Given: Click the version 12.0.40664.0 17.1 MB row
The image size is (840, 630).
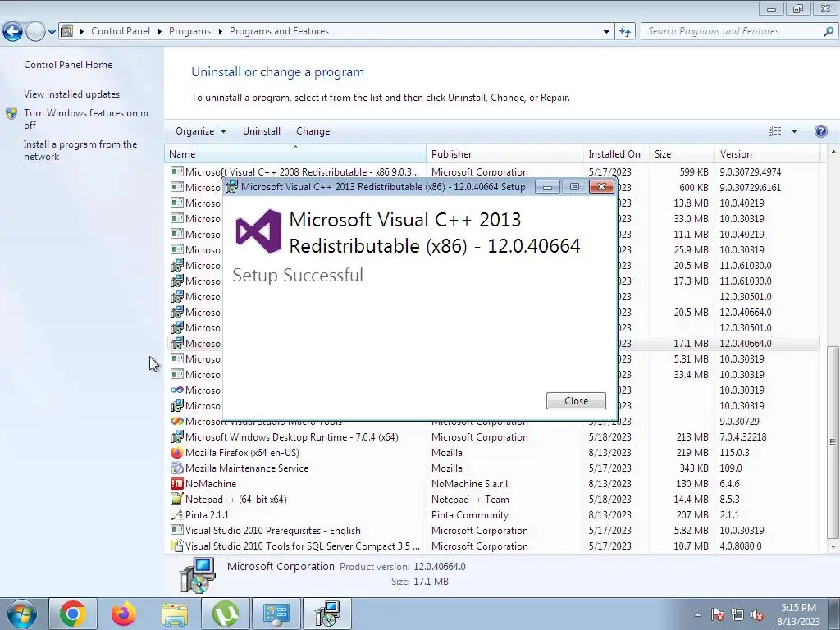Looking at the screenshot, I should (719, 344).
